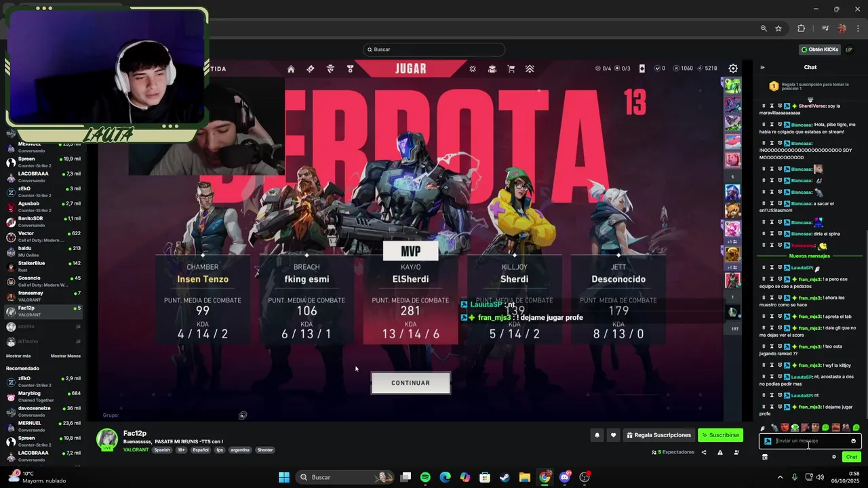Viewport: 868px width, 488px height.
Task: Click the green Chat send button
Action: coord(852,457)
